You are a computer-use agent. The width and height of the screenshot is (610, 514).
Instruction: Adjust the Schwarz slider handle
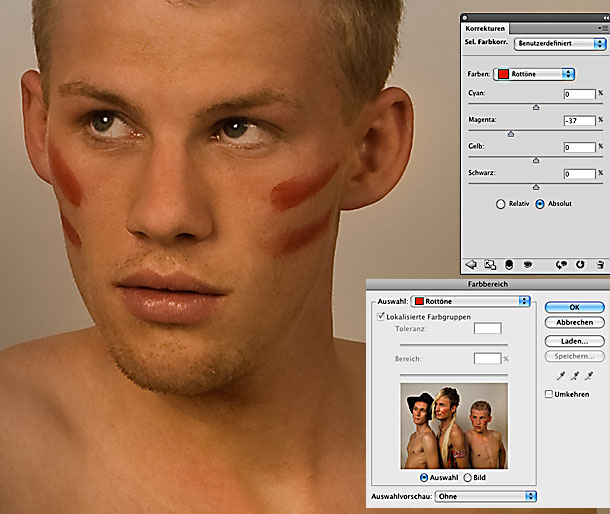point(536,187)
